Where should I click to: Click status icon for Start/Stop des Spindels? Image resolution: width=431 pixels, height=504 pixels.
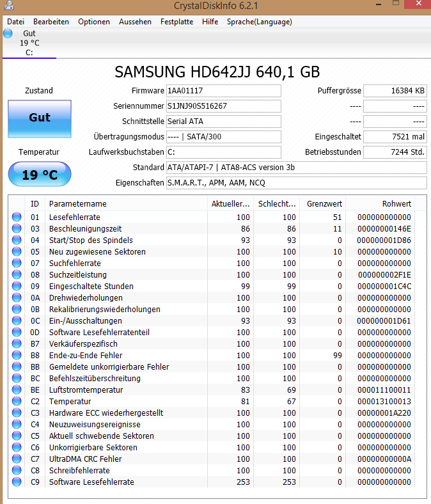[17, 240]
